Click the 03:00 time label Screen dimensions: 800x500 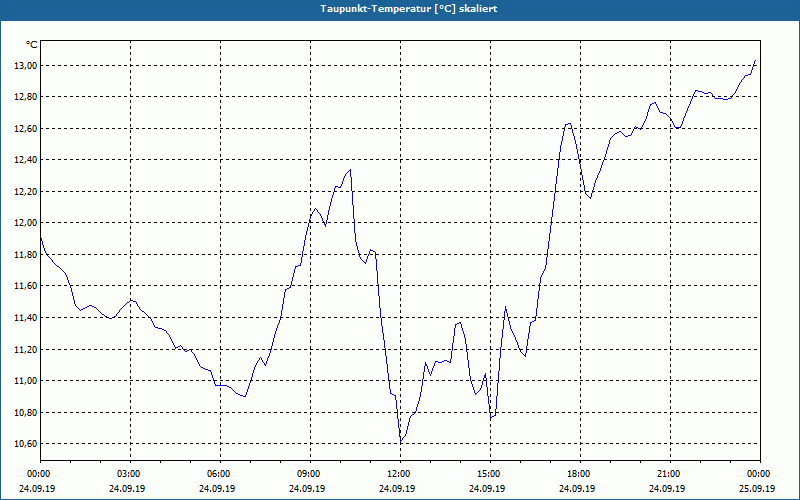pos(128,474)
